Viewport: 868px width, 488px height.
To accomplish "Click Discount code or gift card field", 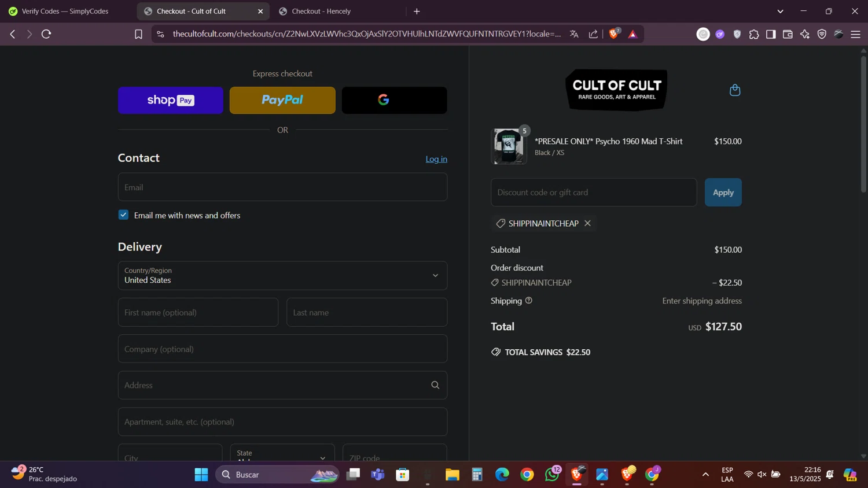I will pyautogui.click(x=594, y=193).
